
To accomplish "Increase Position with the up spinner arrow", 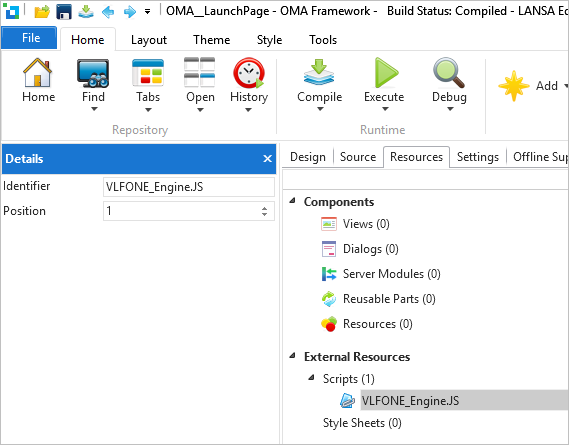I will [x=265, y=208].
